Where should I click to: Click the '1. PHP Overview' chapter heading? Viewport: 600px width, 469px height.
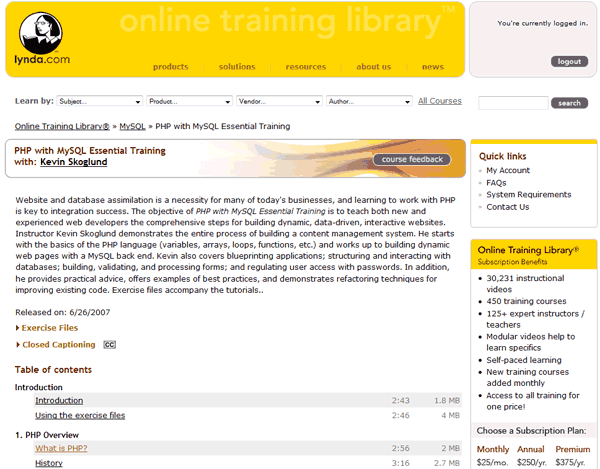[47, 435]
